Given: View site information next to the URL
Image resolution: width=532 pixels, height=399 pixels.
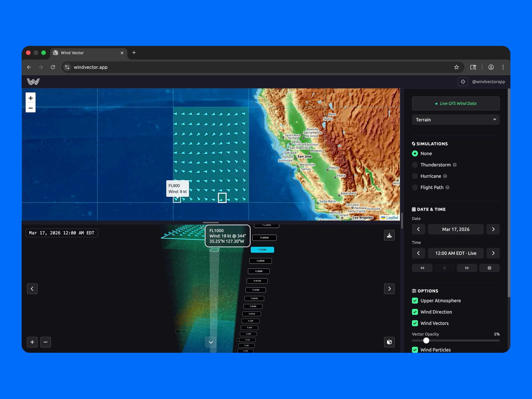Looking at the screenshot, I should 67,67.
